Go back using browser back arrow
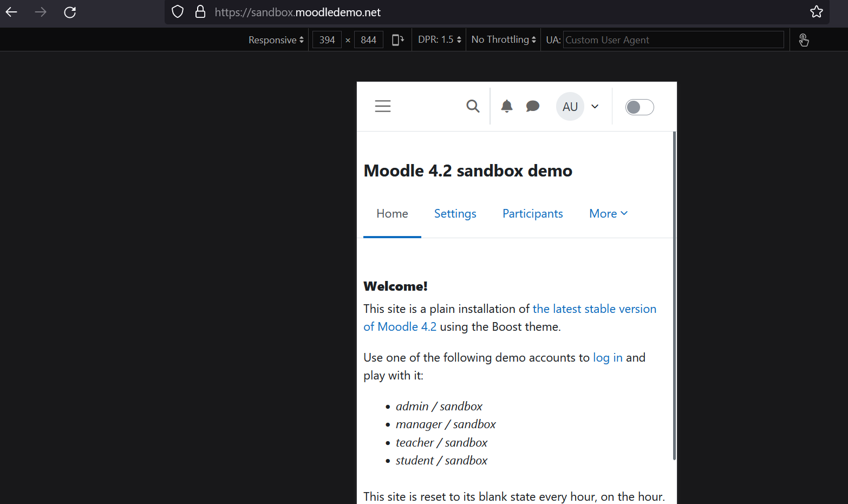The width and height of the screenshot is (848, 504). tap(11, 12)
